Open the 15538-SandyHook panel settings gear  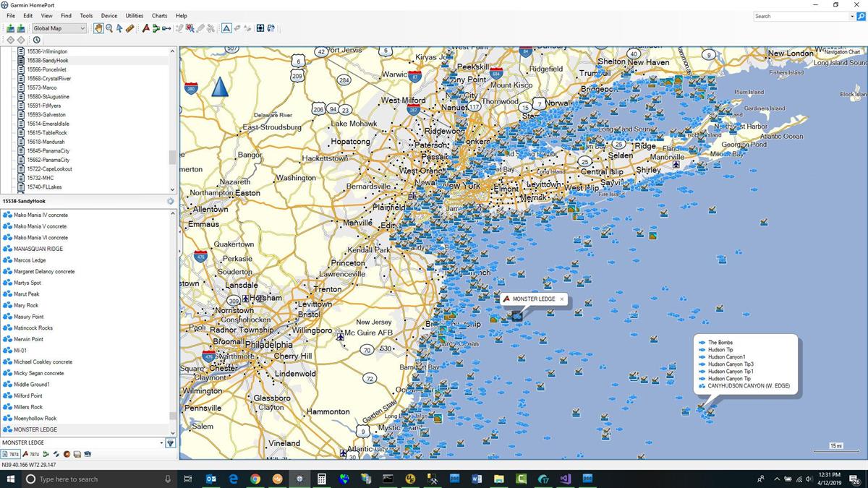pos(170,201)
